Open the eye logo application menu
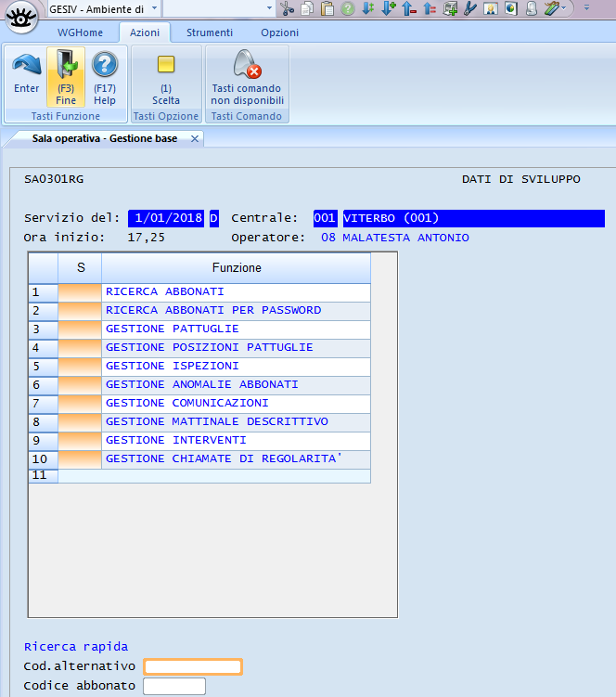 click(x=21, y=18)
